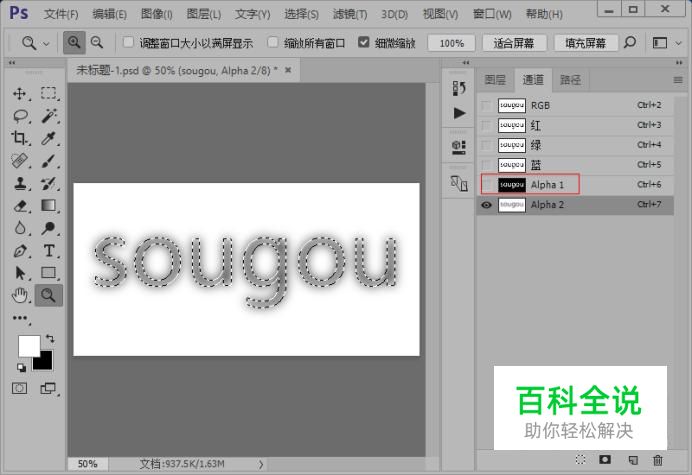The height and width of the screenshot is (475, 692).
Task: Load channel as selection
Action: pos(580,460)
